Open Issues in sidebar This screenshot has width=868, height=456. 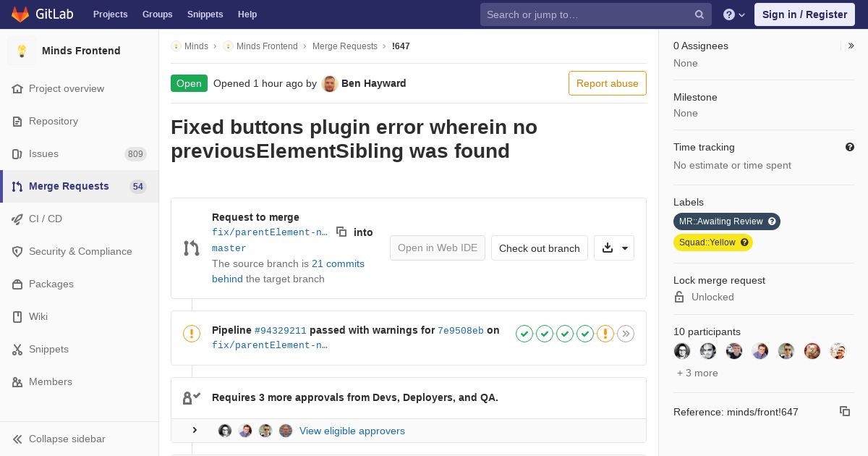coord(80,153)
